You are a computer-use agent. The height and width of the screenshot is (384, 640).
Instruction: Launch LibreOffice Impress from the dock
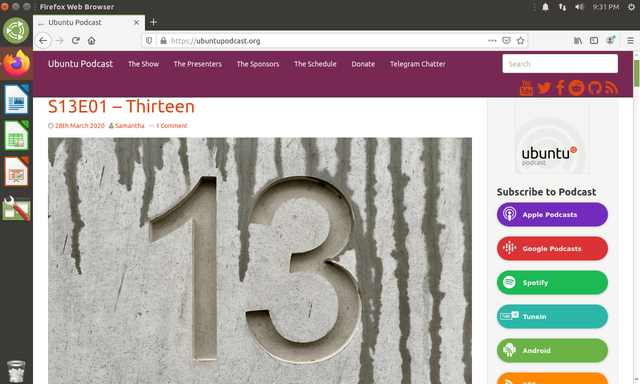pyautogui.click(x=16, y=171)
